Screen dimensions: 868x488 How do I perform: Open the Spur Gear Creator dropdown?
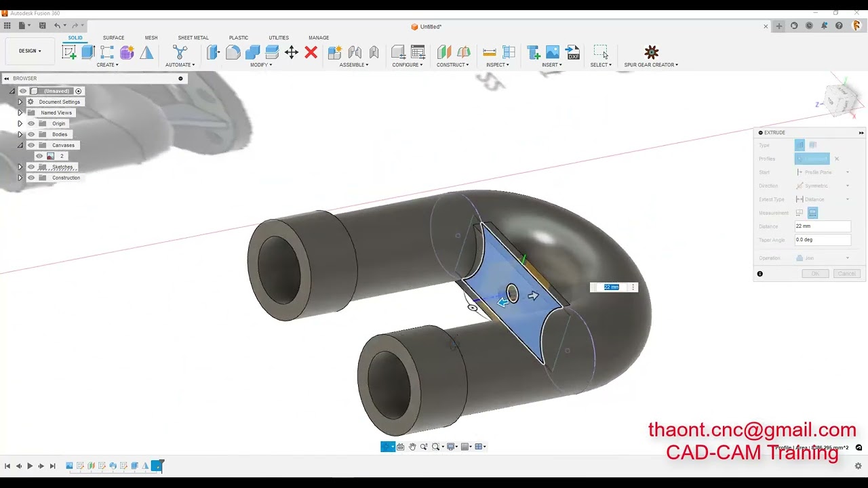tap(651, 65)
